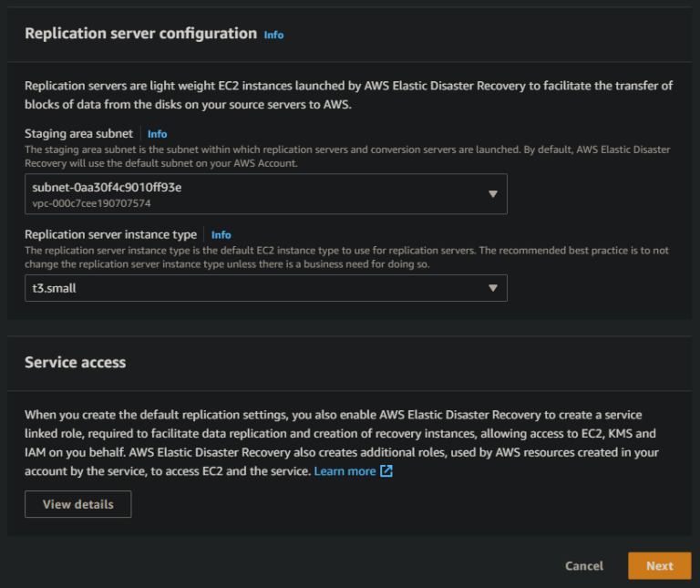Click the staging area subnet help text
The image size is (700, 588).
(x=346, y=156)
